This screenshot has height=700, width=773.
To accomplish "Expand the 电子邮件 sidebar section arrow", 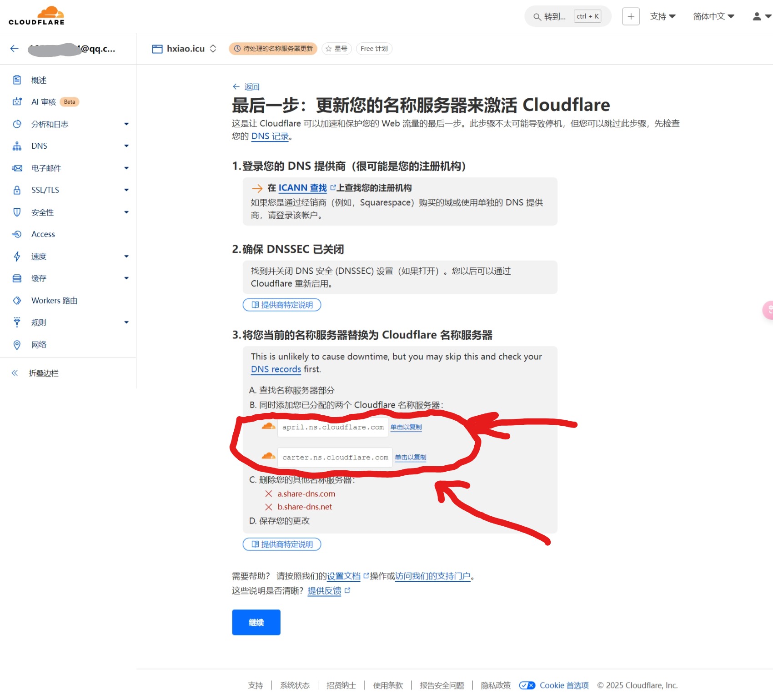I will (x=126, y=168).
